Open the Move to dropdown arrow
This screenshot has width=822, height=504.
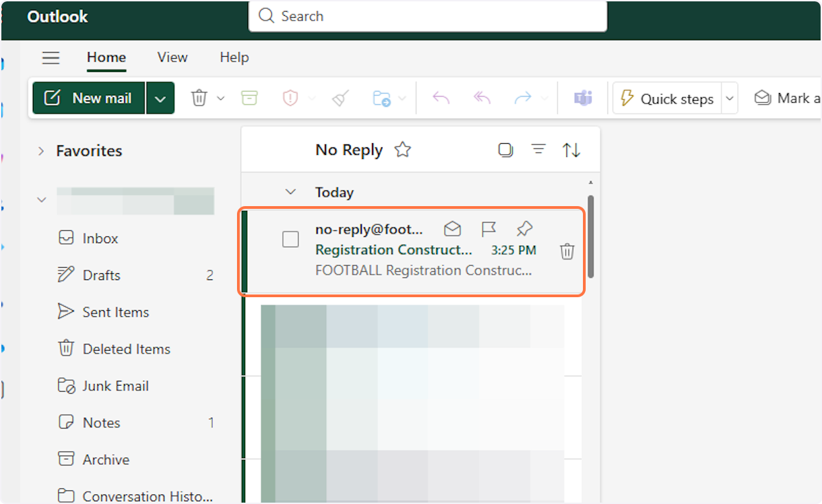402,99
